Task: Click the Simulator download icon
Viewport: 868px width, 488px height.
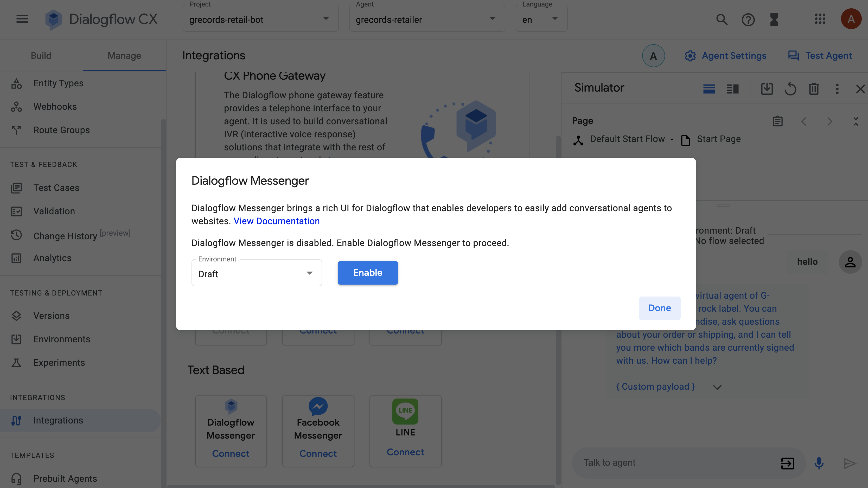Action: coord(767,90)
